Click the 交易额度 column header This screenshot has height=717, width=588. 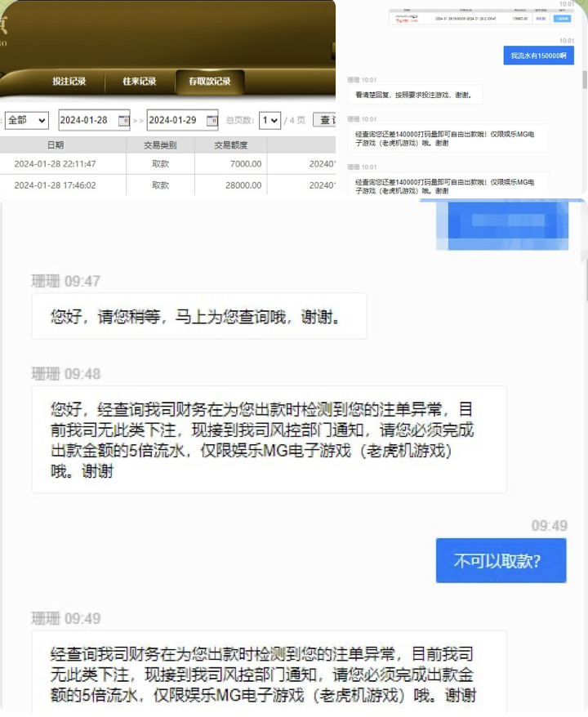tap(231, 145)
